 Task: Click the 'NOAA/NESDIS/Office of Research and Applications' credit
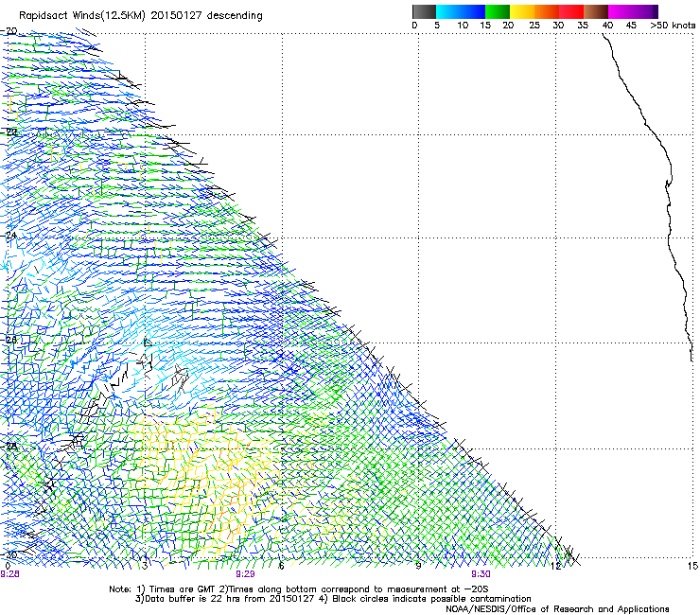click(x=557, y=608)
